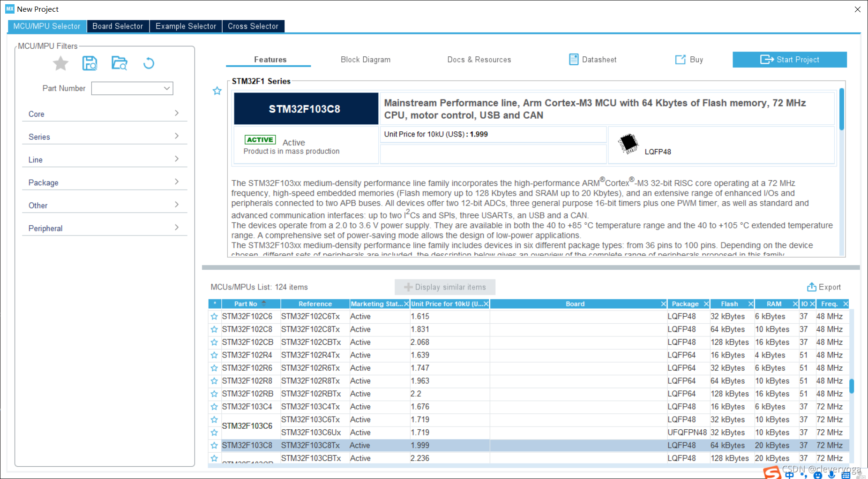This screenshot has width=868, height=479.
Task: Click the Buy external link icon
Action: 680,60
